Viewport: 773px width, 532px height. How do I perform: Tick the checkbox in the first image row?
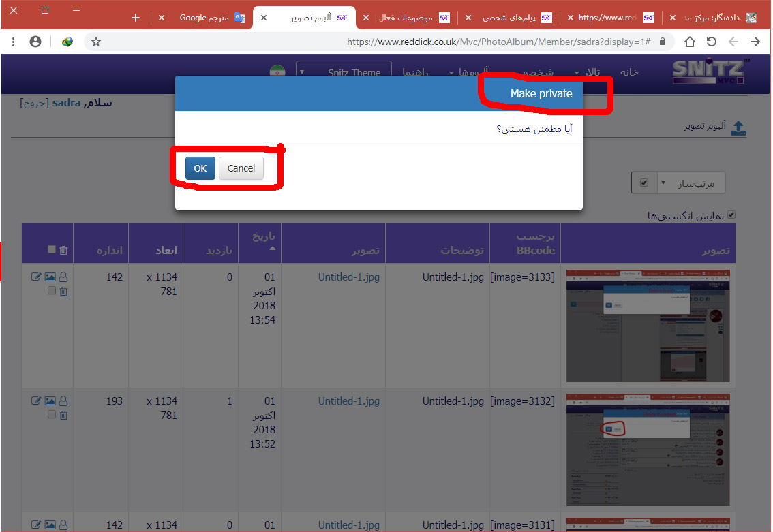point(52,291)
